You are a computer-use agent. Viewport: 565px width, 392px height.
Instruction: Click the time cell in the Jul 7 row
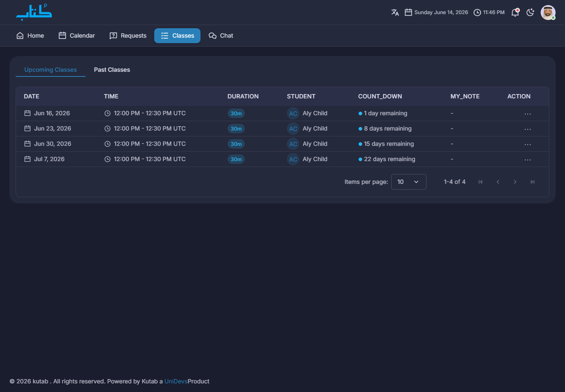[x=145, y=159]
